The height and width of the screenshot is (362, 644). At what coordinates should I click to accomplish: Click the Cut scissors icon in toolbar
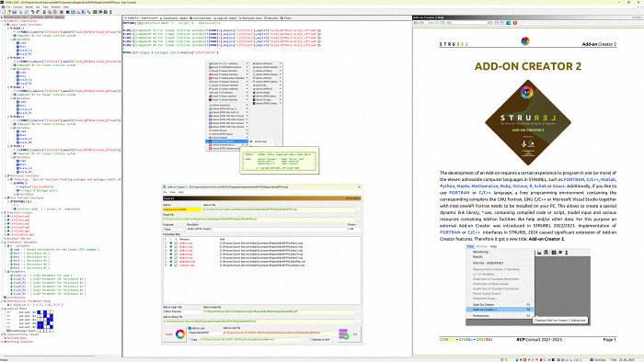click(44, 12)
